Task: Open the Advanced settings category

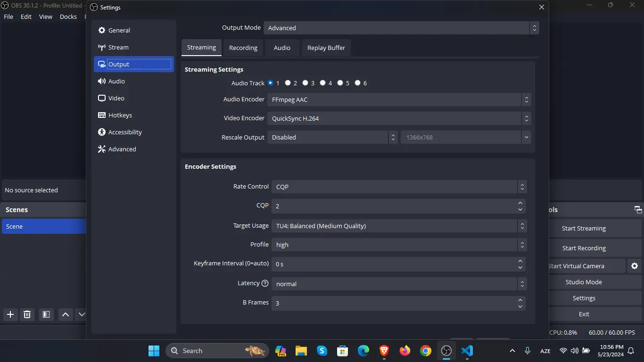Action: [x=134, y=149]
